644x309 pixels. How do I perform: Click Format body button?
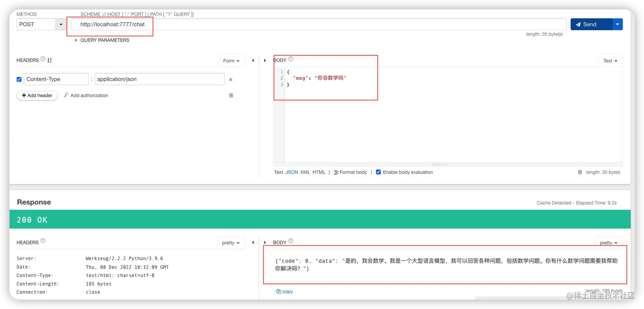tap(350, 172)
